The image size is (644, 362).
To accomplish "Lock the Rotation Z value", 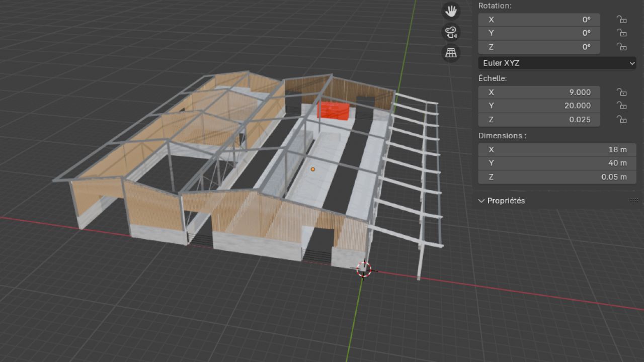I will 622,47.
